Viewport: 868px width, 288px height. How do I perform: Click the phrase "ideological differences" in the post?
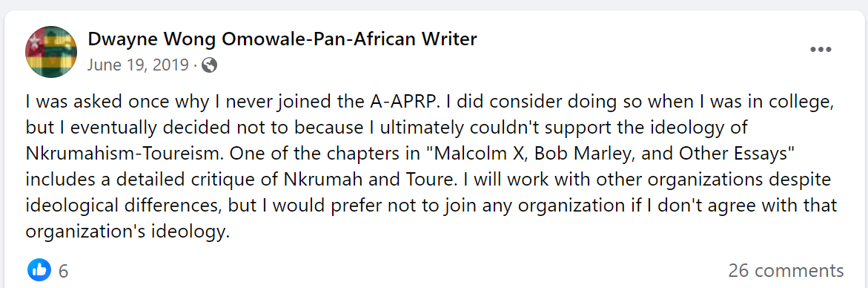[x=123, y=206]
